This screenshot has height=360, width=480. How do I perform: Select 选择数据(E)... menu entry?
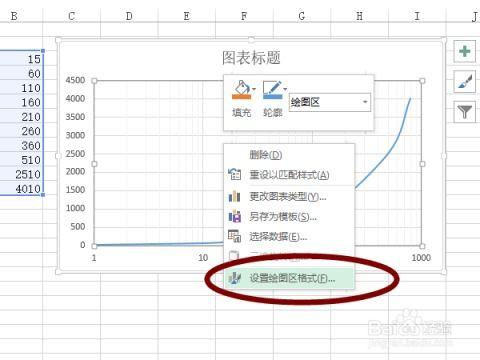[289, 237]
